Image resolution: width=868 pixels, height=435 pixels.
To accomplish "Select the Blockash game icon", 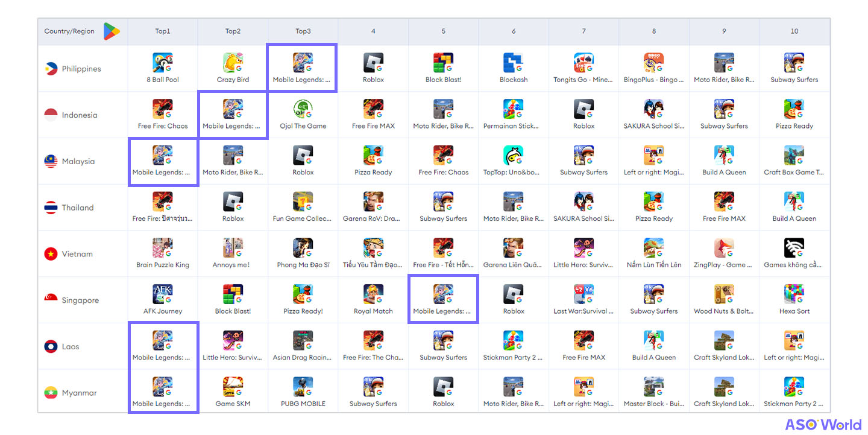I will click(x=514, y=63).
